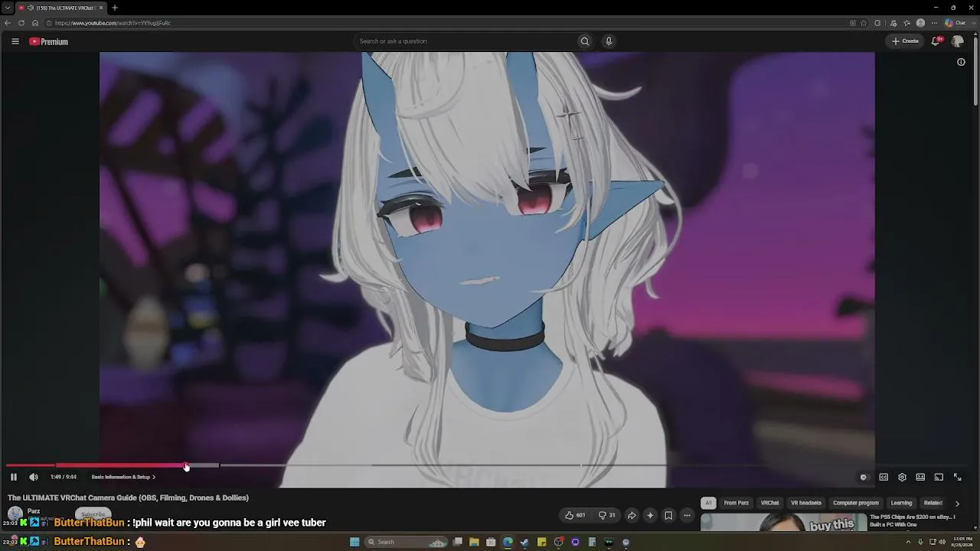Screen dimensions: 980x551
Task: Open YouTube notifications bell
Action: click(936, 41)
